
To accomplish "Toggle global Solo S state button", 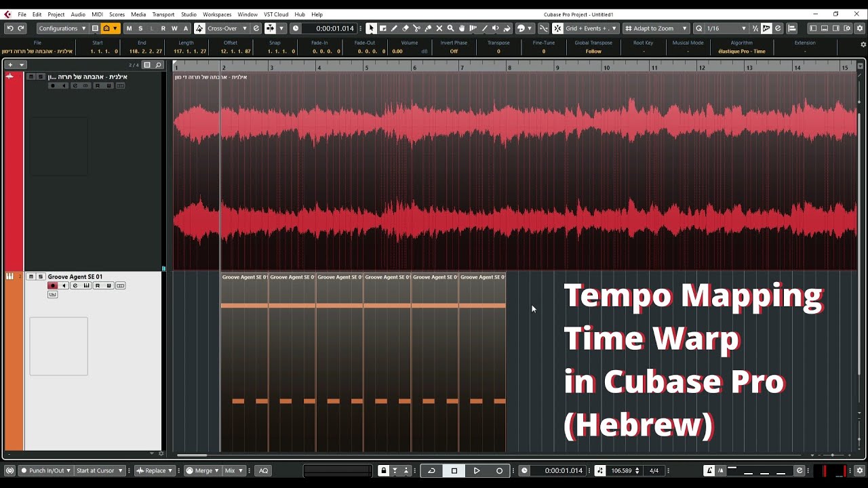I will (140, 28).
